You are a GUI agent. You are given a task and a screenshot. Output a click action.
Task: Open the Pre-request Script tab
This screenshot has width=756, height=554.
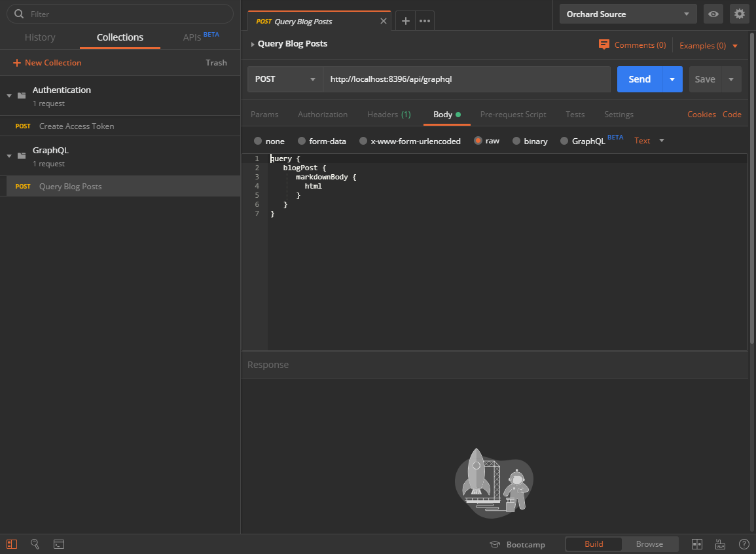click(x=513, y=115)
